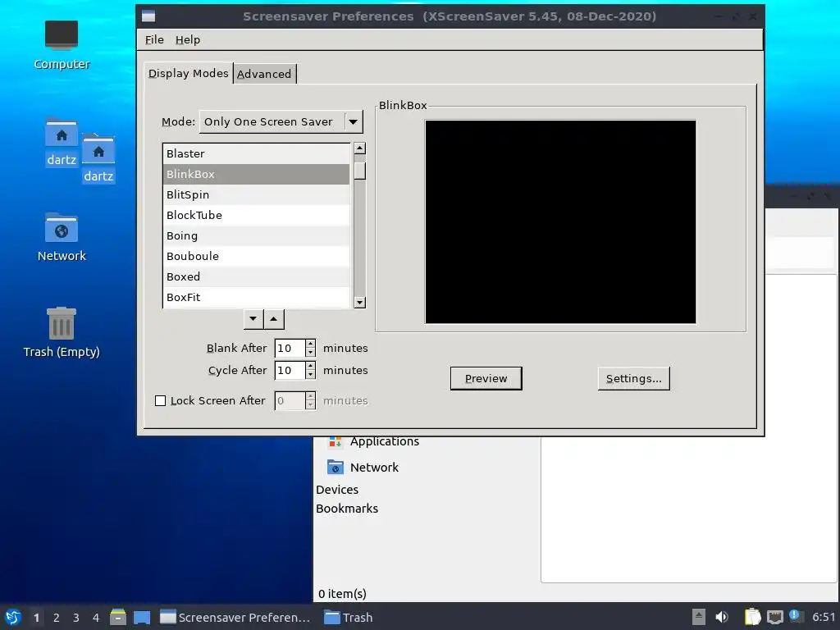Screen dimensions: 840x630
Task: Select BoxFit in the screensaver list
Action: tap(256, 297)
